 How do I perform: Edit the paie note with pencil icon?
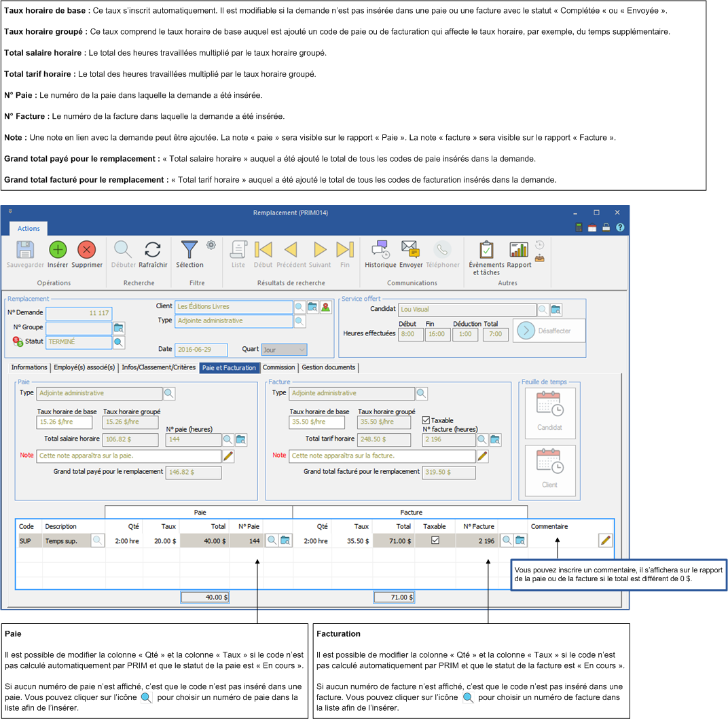(x=228, y=456)
